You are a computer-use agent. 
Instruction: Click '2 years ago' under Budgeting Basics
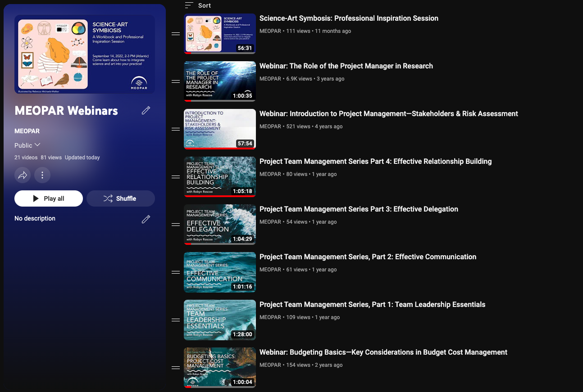(329, 365)
